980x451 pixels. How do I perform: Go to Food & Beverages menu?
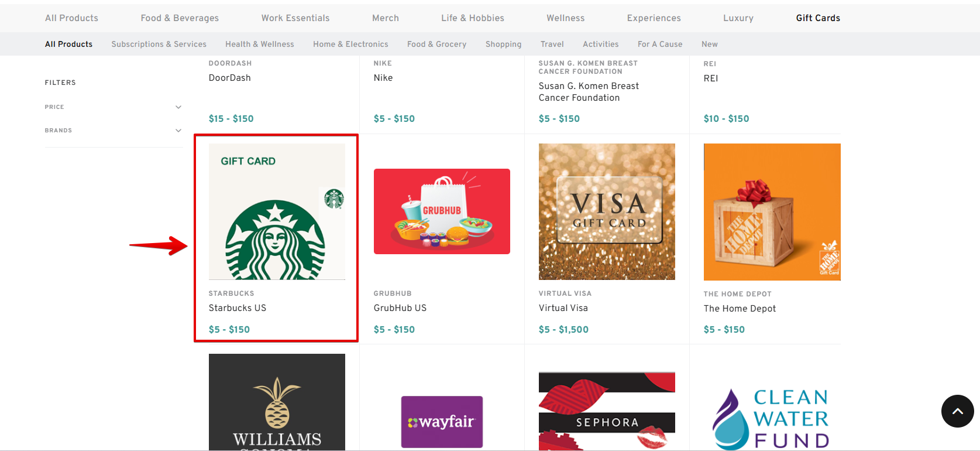[x=180, y=18]
